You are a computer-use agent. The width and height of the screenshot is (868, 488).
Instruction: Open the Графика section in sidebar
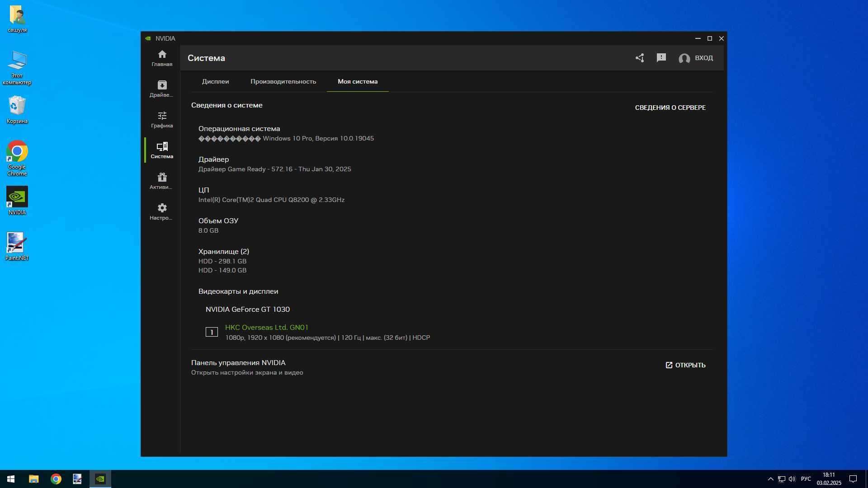(x=162, y=120)
